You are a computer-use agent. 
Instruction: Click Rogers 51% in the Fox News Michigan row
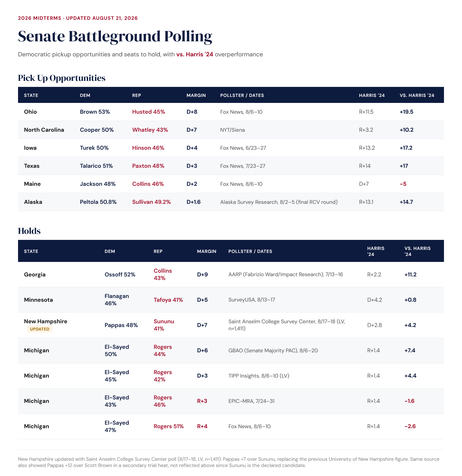[x=169, y=426]
